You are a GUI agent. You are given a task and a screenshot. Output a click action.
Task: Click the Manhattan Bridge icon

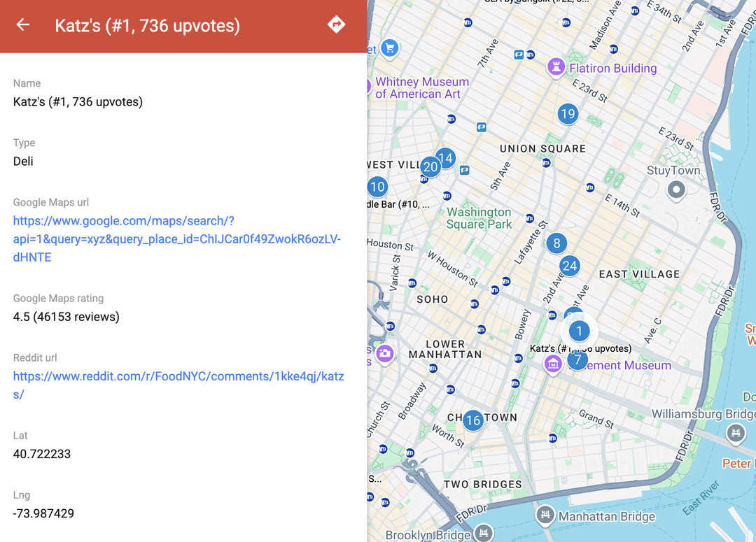pyautogui.click(x=545, y=515)
